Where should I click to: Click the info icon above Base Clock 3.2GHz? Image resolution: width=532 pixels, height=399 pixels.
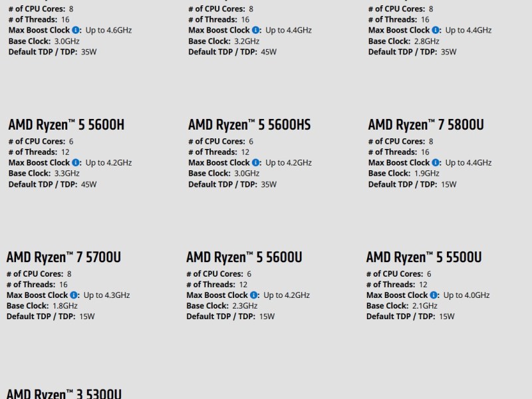[255, 31]
